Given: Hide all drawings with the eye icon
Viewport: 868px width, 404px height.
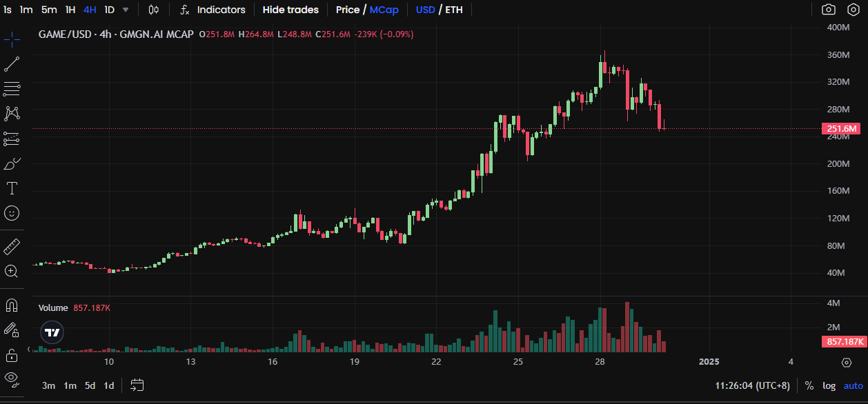Looking at the screenshot, I should pos(12,377).
